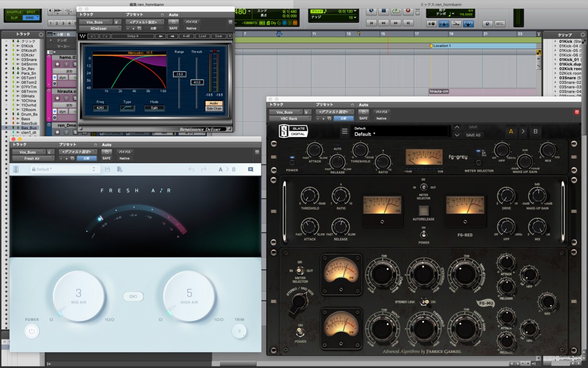Image resolution: width=588 pixels, height=368 pixels.
Task: Select Audio mode in RDeEsser
Action: click(214, 103)
